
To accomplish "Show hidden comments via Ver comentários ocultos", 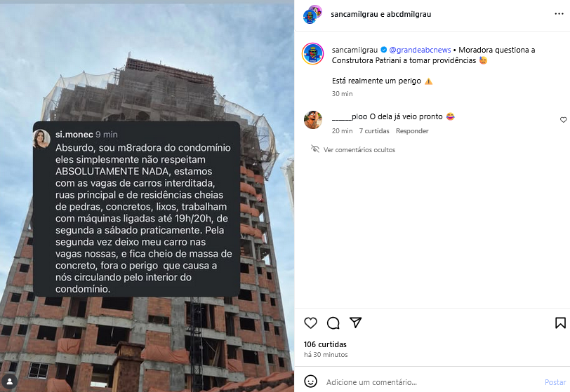I will pos(359,149).
